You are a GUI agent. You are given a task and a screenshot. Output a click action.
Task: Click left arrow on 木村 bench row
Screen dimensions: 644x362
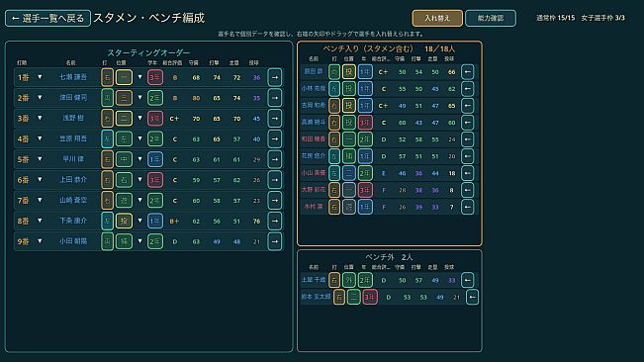467,207
